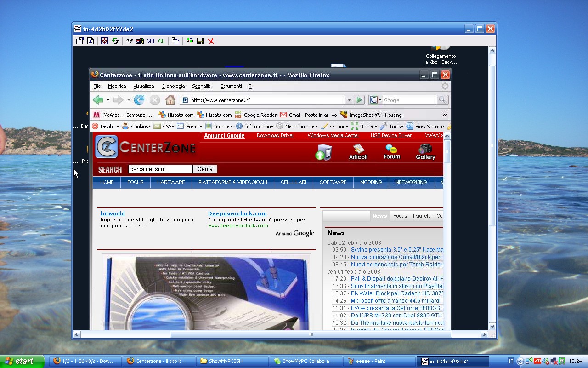This screenshot has height=368, width=588.
Task: Click the red X disconnect icon
Action: 211,41
